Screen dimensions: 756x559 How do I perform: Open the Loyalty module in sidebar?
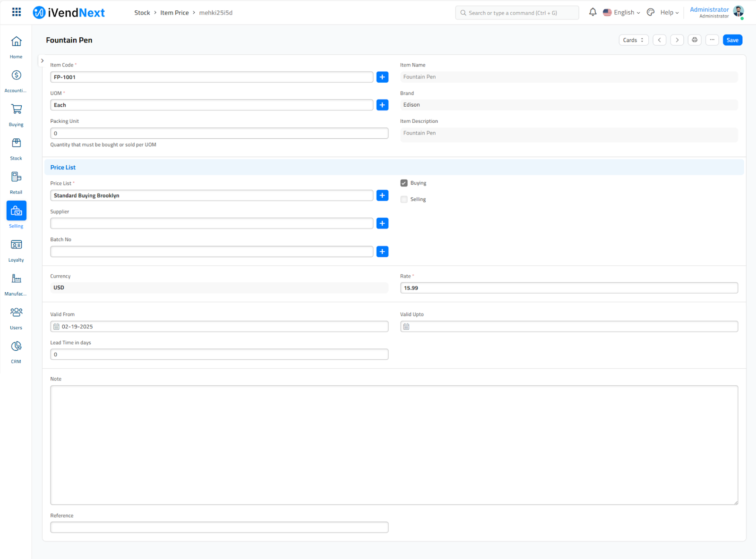(16, 250)
